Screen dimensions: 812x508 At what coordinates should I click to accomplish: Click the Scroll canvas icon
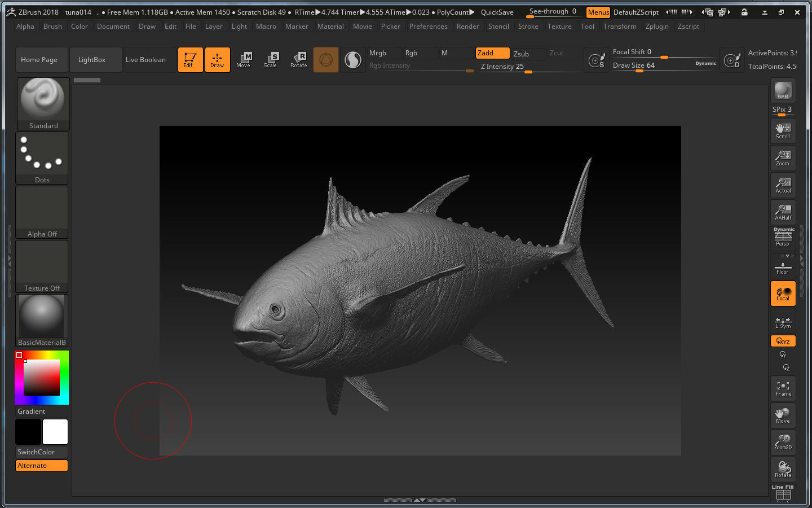tap(783, 131)
